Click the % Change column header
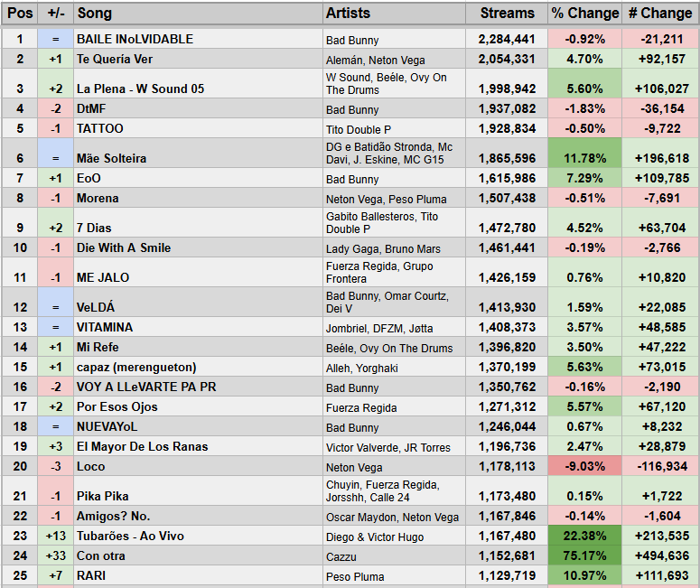This screenshot has width=700, height=588. pos(584,14)
